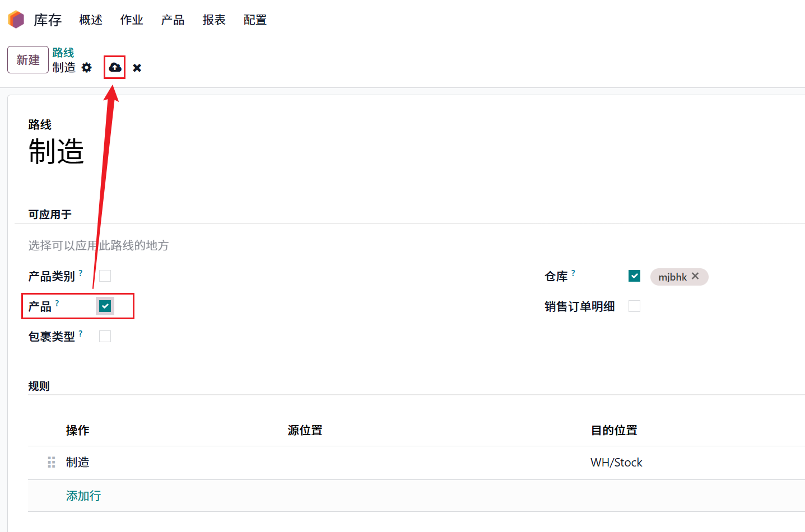This screenshot has width=805, height=532.
Task: Click the Odoo inventory app logo
Action: 16,20
